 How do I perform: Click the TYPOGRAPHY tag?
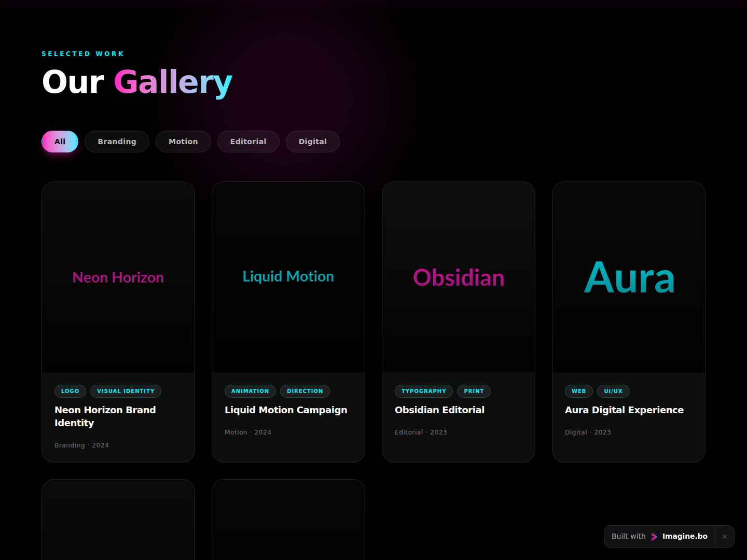[x=424, y=391]
